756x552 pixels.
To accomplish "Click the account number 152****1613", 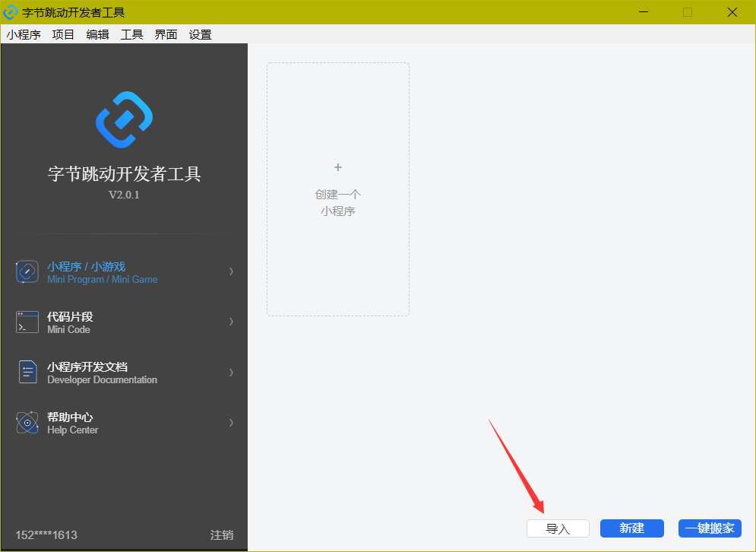I will click(x=46, y=535).
